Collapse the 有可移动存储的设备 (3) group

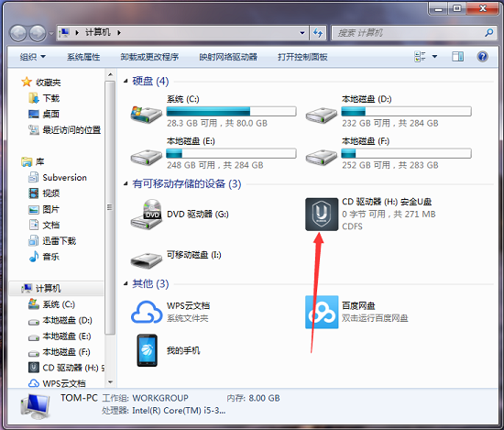pyautogui.click(x=126, y=184)
